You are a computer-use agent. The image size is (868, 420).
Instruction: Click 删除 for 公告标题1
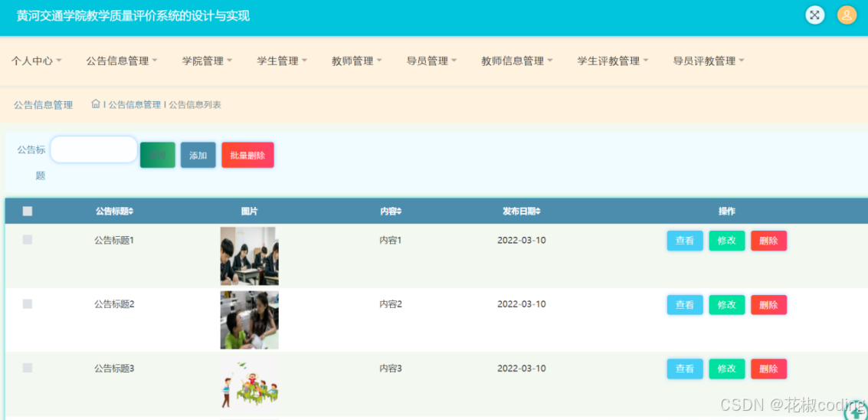[x=769, y=241]
